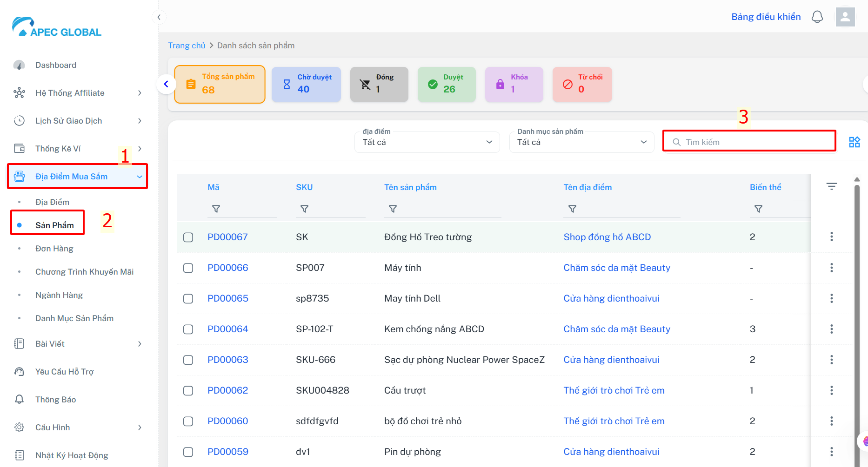Open Shop đồng hồ ABCD location link

pyautogui.click(x=607, y=237)
